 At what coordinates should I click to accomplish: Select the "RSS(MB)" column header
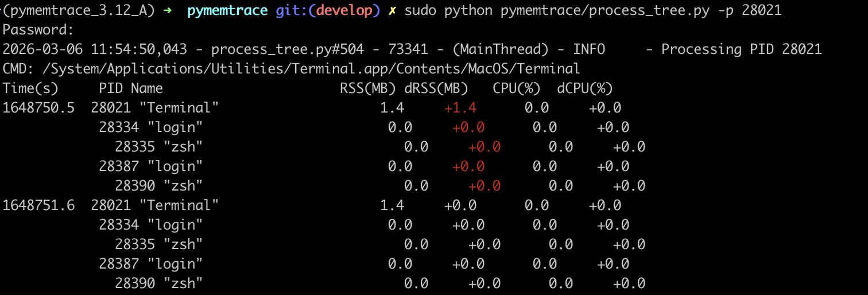[367, 88]
